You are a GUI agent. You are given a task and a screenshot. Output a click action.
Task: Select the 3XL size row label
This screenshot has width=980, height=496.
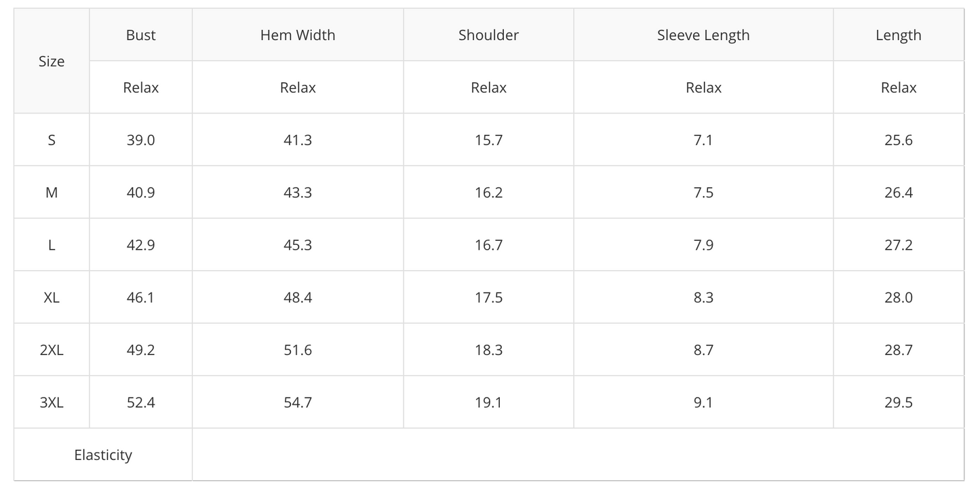click(x=52, y=402)
